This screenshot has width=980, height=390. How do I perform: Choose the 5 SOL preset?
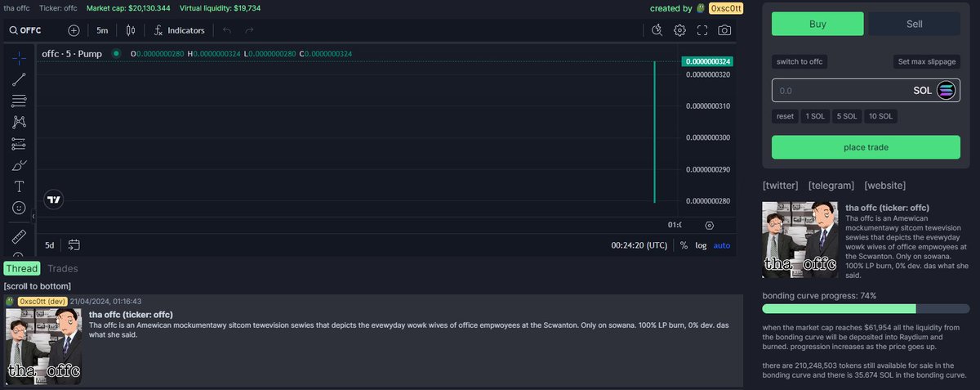pos(846,116)
